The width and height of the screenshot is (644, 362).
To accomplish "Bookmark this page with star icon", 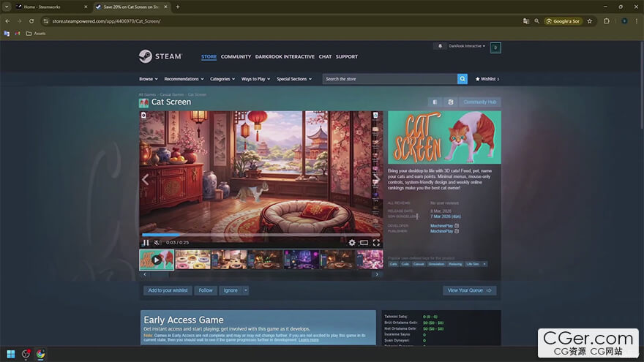I will (589, 21).
